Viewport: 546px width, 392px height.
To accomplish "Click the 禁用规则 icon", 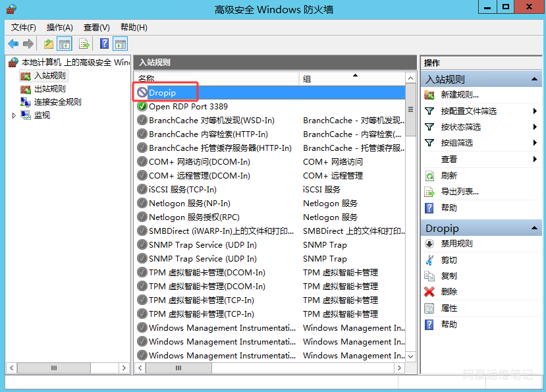I will (x=429, y=244).
